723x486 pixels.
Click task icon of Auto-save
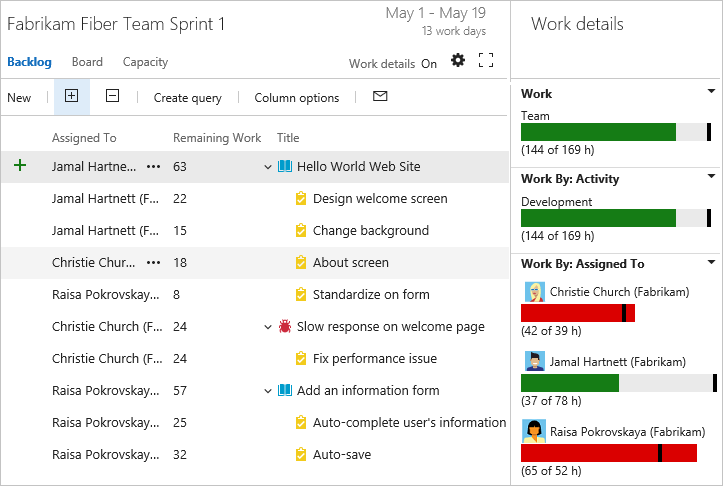[x=301, y=454]
